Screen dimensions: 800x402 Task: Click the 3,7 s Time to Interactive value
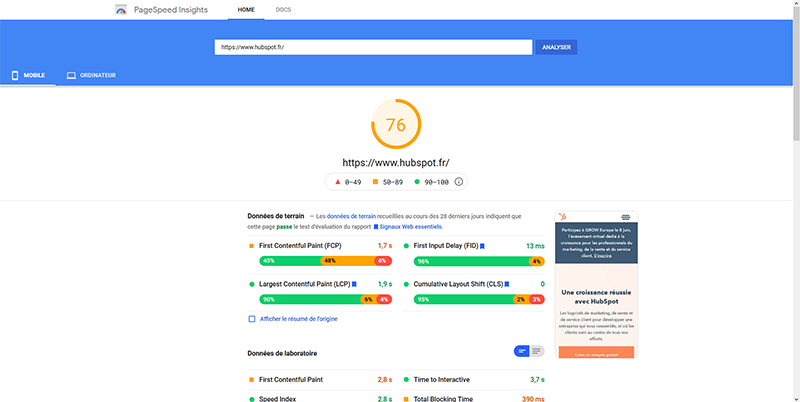click(537, 380)
